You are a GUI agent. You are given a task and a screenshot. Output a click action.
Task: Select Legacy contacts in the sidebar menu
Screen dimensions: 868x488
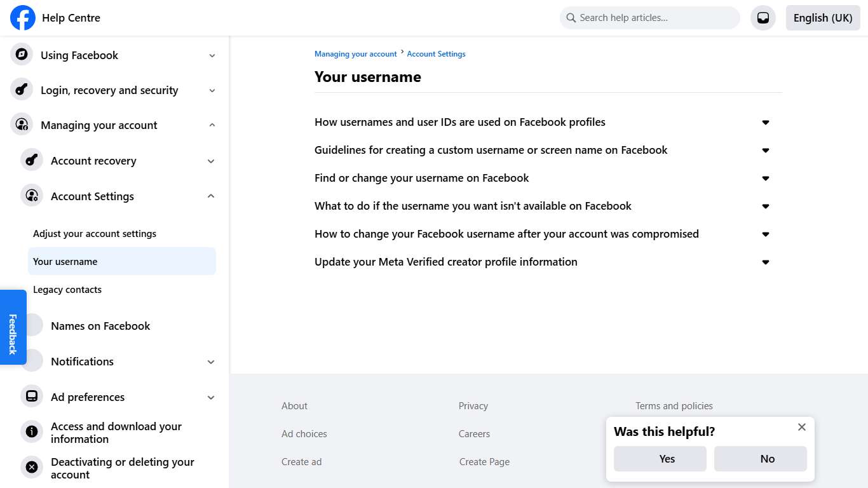(x=67, y=289)
